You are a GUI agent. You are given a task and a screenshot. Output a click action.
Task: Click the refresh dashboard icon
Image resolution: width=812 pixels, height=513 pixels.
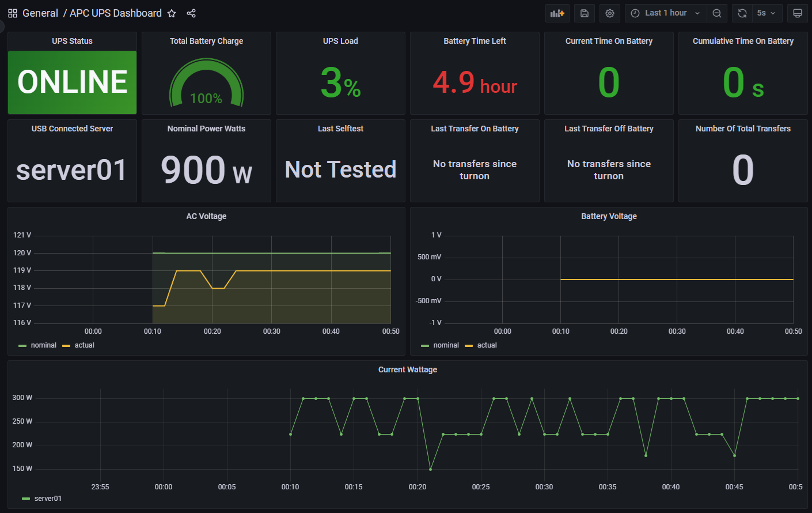(x=742, y=13)
